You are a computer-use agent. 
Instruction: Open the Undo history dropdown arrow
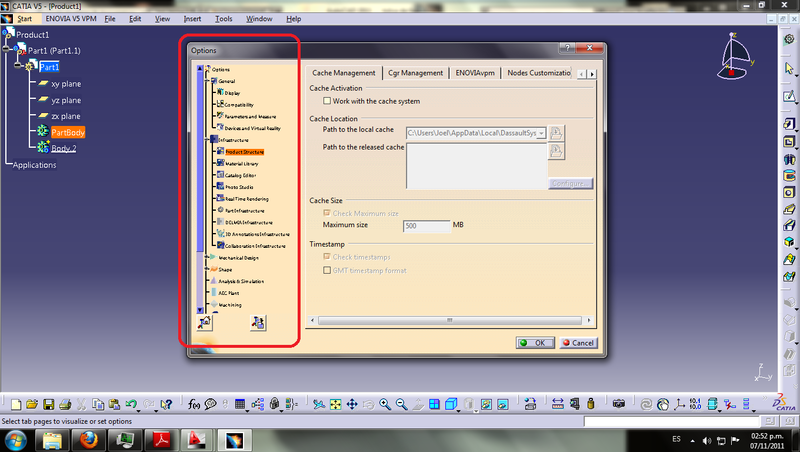click(x=139, y=410)
